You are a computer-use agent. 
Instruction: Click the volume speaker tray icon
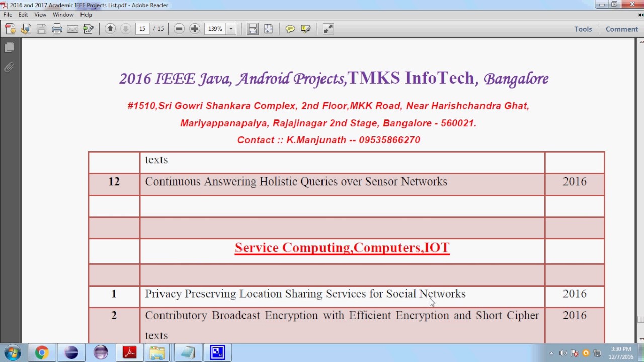tap(563, 353)
